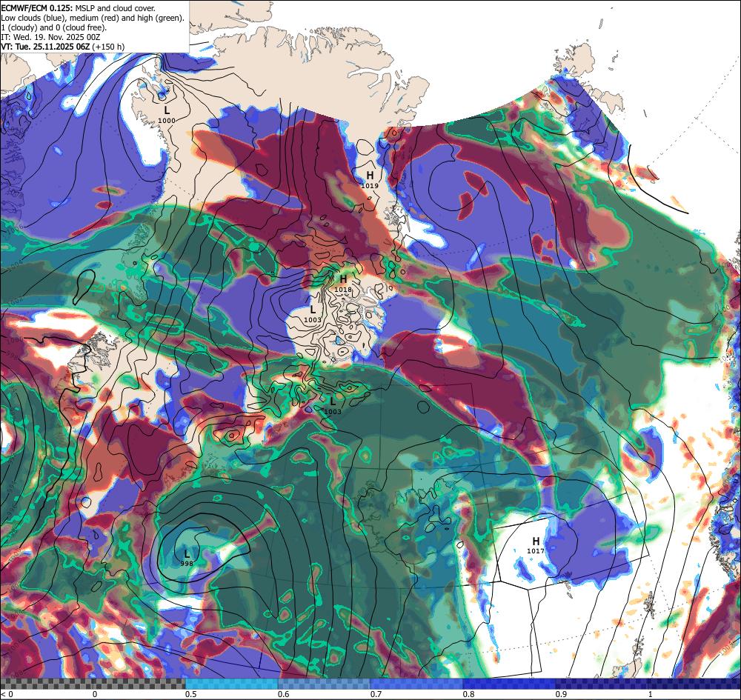The image size is (741, 700).
Task: Click the '0.7' color scale label
Action: click(376, 694)
